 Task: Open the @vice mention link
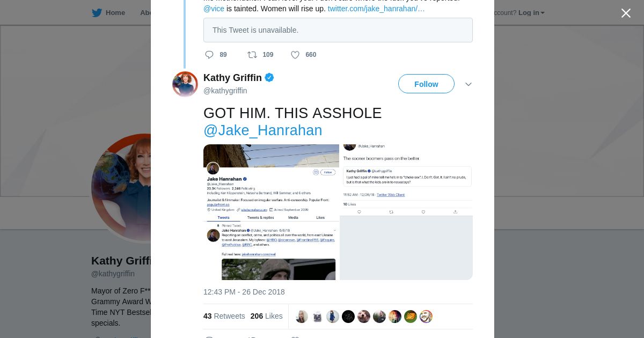click(x=214, y=9)
